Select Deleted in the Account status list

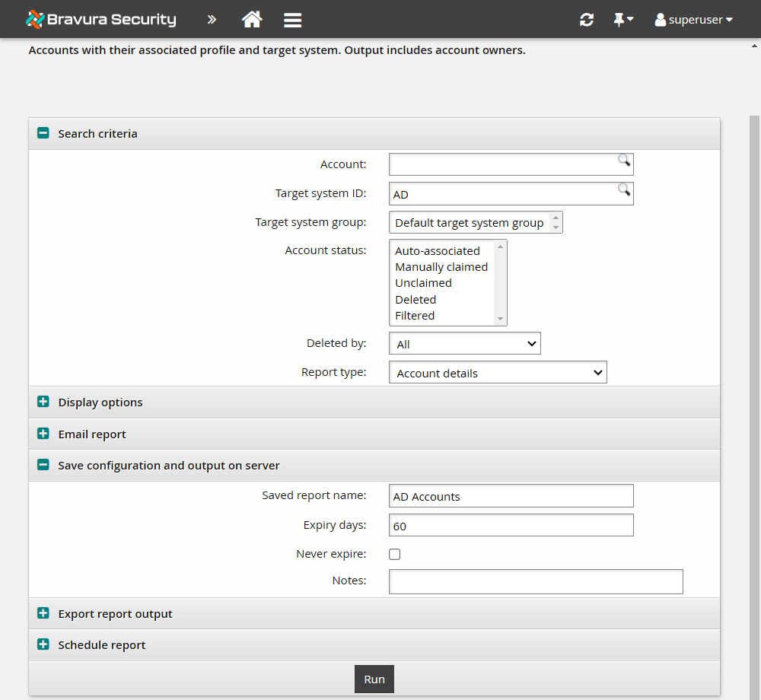[x=416, y=299]
